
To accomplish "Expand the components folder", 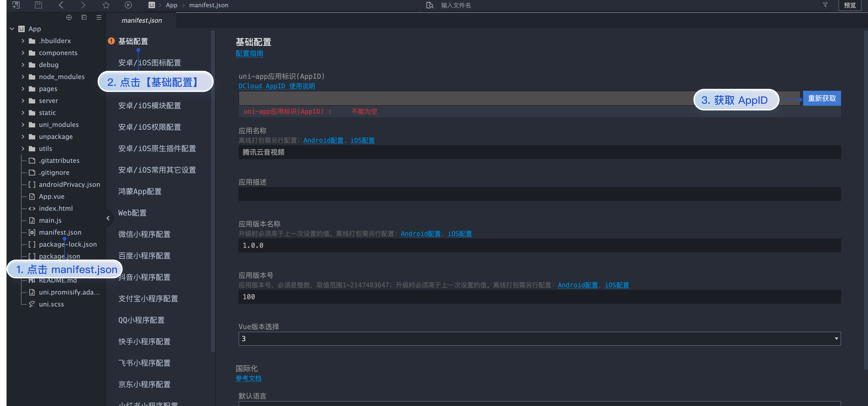I will pos(23,53).
